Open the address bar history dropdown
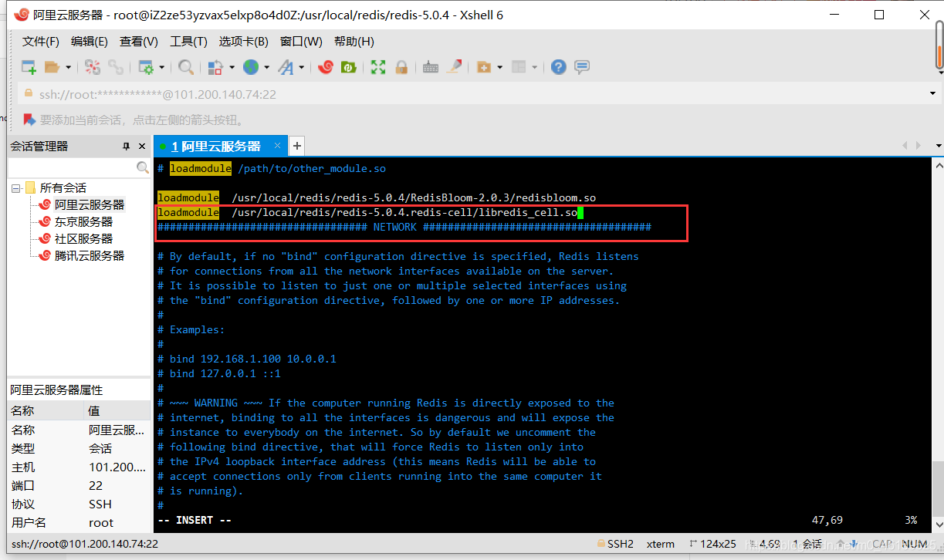 click(x=933, y=94)
